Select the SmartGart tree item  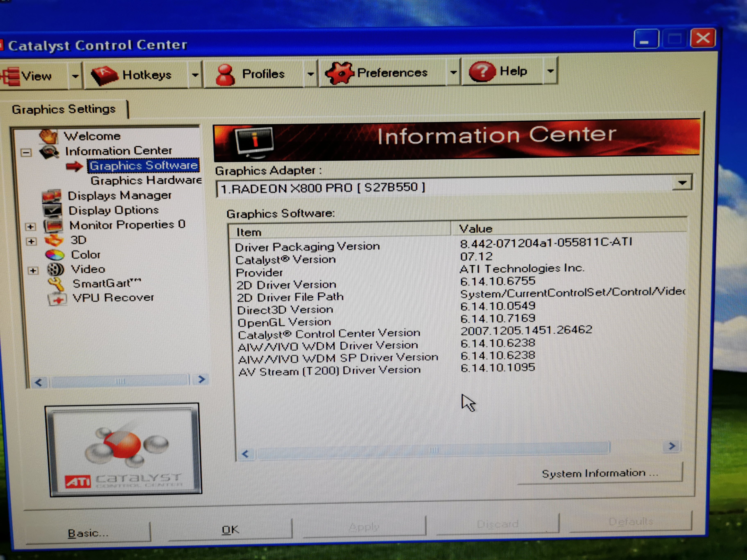[107, 283]
